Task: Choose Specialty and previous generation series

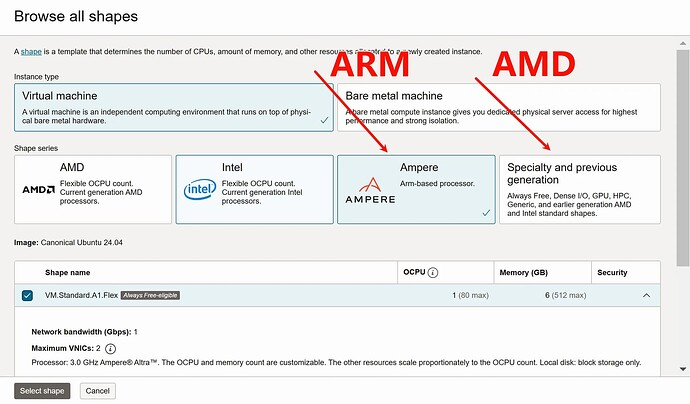Action: (580, 189)
